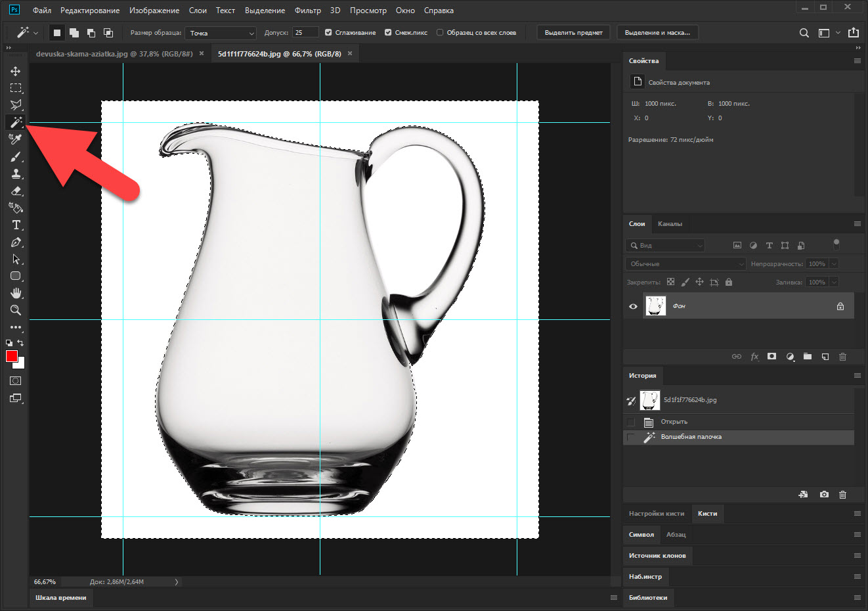
Task: Toggle lock position icon
Action: (699, 282)
